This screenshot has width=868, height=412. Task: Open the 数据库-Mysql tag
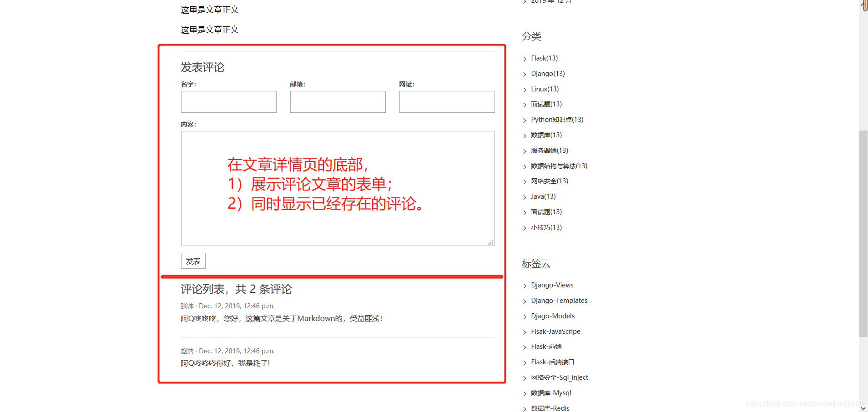pos(551,392)
